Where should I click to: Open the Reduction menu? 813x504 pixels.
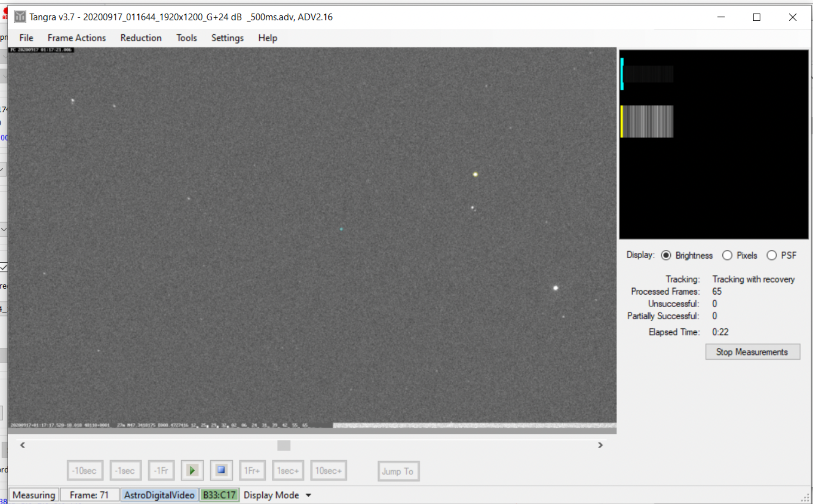click(141, 38)
